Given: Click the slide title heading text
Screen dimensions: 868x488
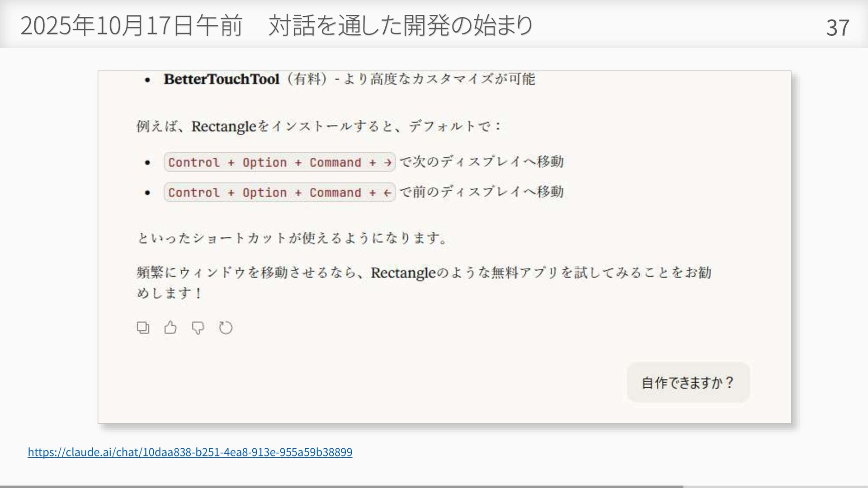Looking at the screenshot, I should [276, 25].
